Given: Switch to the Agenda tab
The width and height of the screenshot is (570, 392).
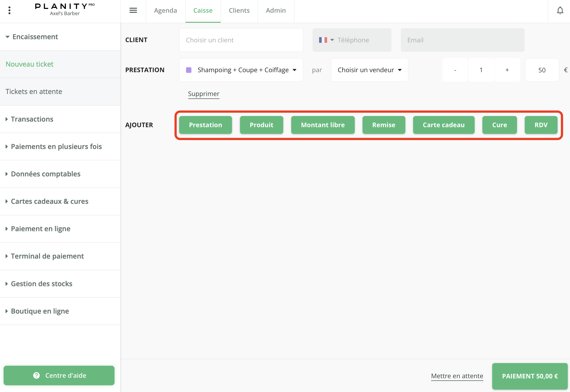Looking at the screenshot, I should 165,10.
